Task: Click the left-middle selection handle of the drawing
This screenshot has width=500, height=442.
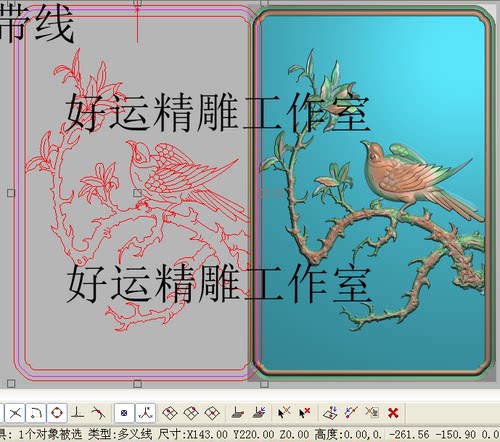Action: (11, 193)
